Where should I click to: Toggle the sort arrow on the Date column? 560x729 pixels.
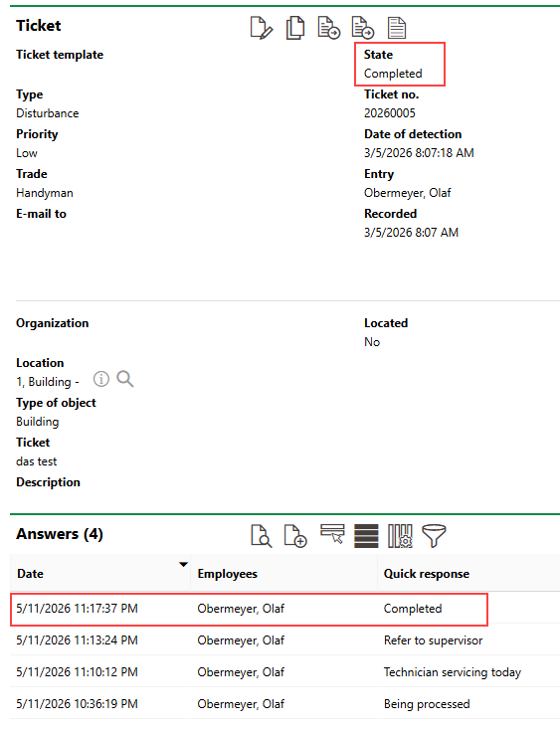coord(184,565)
